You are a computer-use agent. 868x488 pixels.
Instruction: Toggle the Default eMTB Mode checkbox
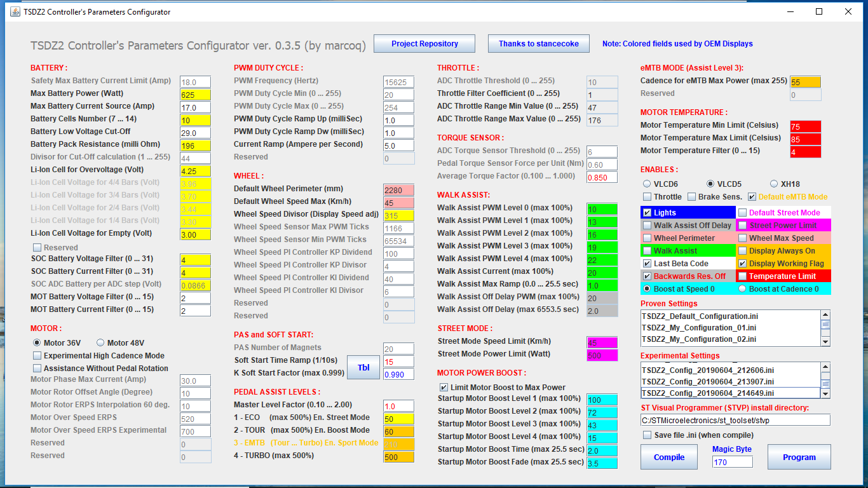[752, 196]
